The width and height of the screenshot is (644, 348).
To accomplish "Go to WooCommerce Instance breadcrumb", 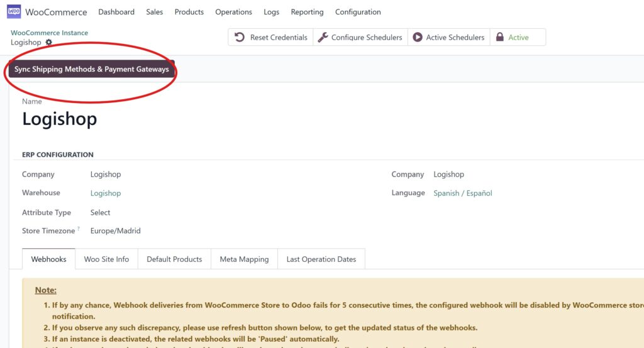I will tap(49, 33).
